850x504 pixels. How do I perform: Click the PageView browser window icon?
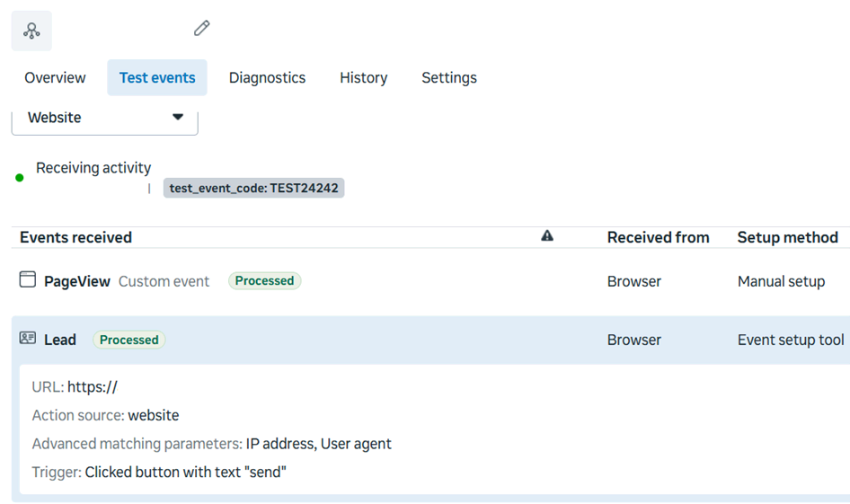pos(28,279)
